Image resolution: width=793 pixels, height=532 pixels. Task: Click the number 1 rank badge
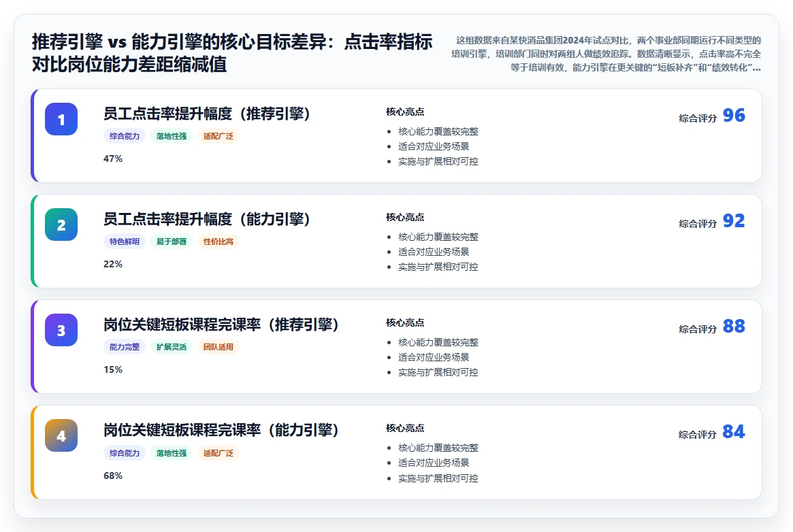[61, 119]
